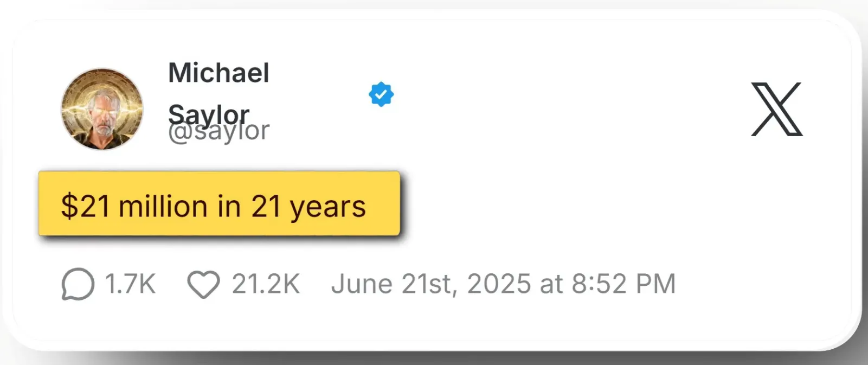The height and width of the screenshot is (365, 868).
Task: Open Michael Saylor's profile picture
Action: [x=102, y=109]
